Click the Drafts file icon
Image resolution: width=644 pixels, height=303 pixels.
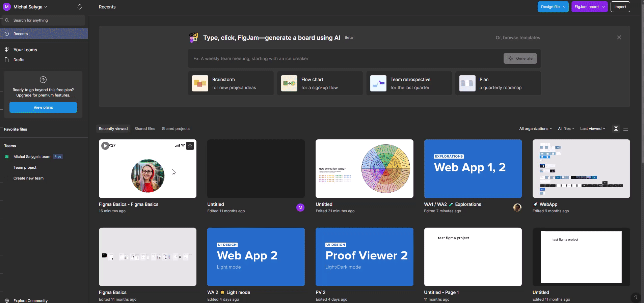tap(7, 60)
